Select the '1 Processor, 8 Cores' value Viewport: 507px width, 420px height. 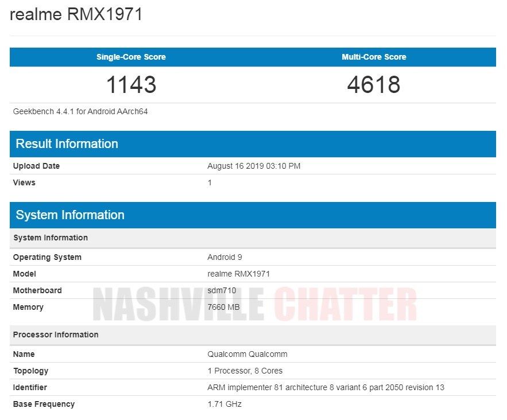[x=245, y=371]
